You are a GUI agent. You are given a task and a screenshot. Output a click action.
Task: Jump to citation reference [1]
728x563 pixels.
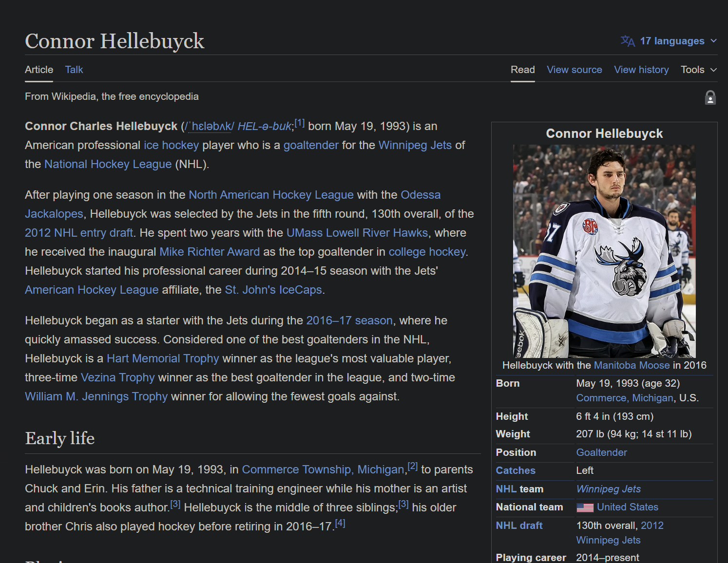point(299,123)
